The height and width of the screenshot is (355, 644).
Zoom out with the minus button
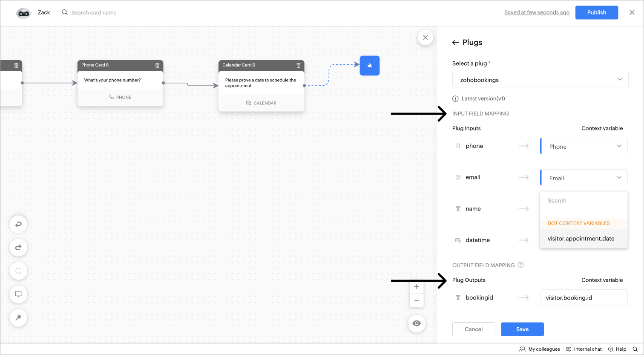[x=417, y=300]
